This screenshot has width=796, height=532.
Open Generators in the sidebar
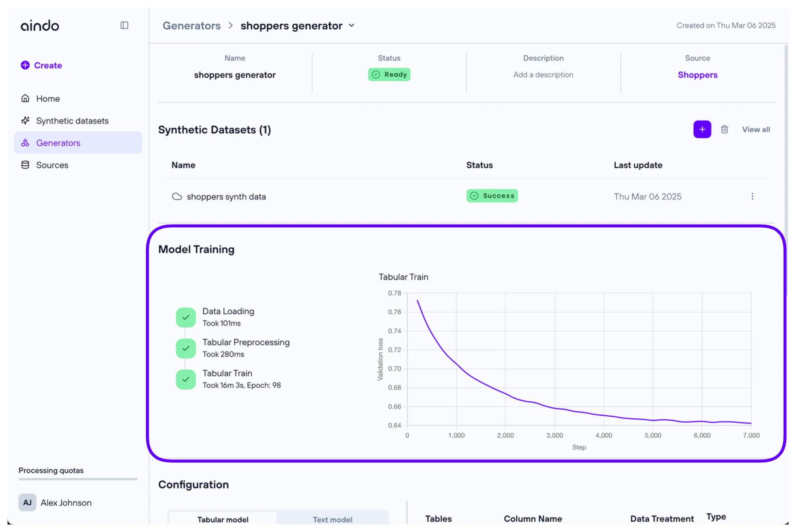[58, 143]
